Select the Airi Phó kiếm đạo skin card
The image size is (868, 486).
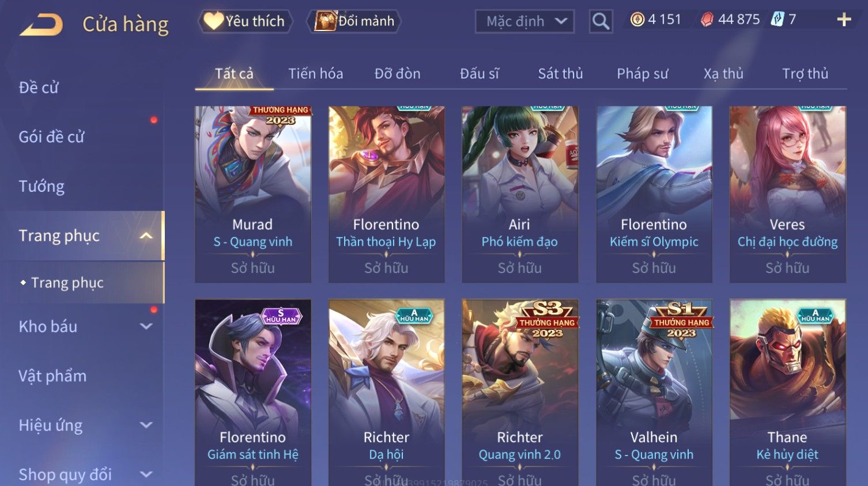(519, 194)
